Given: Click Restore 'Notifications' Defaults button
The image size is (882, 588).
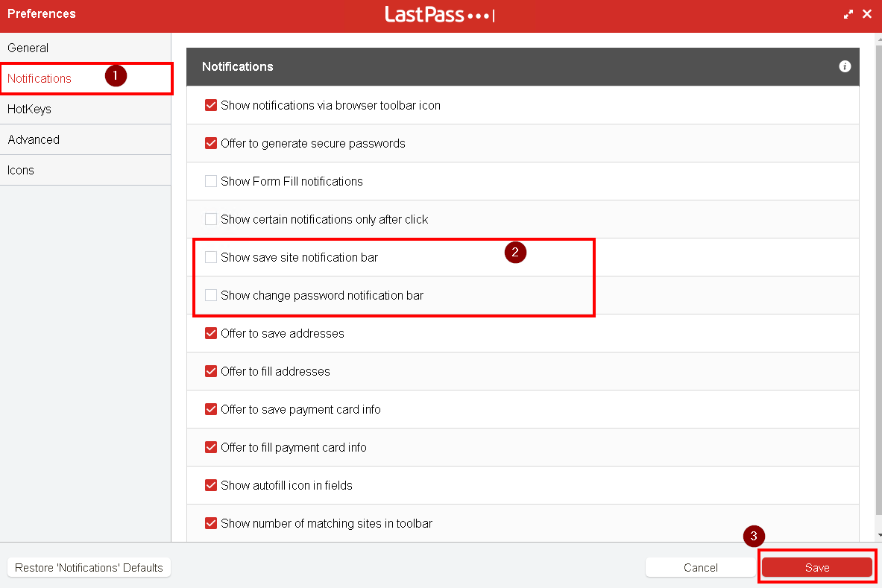Looking at the screenshot, I should pyautogui.click(x=89, y=568).
